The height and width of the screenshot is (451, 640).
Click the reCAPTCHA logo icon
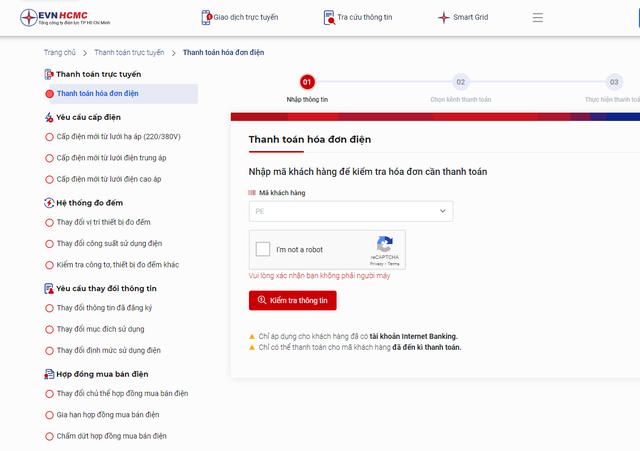[384, 244]
